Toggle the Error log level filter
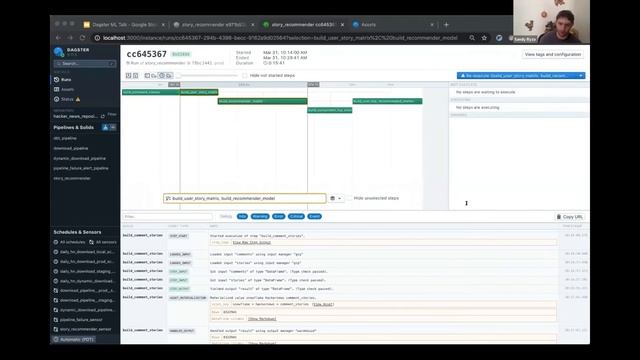Image resolution: width=640 pixels, height=360 pixels. (x=278, y=216)
